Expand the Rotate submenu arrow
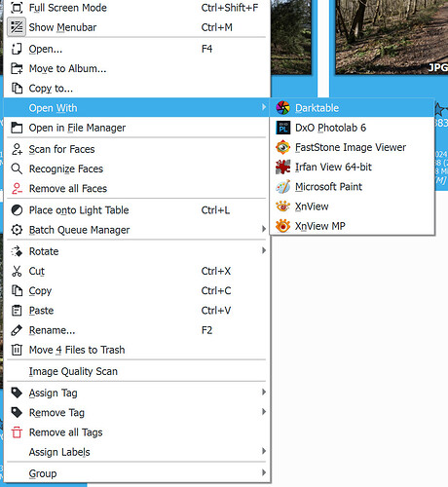 coord(264,250)
